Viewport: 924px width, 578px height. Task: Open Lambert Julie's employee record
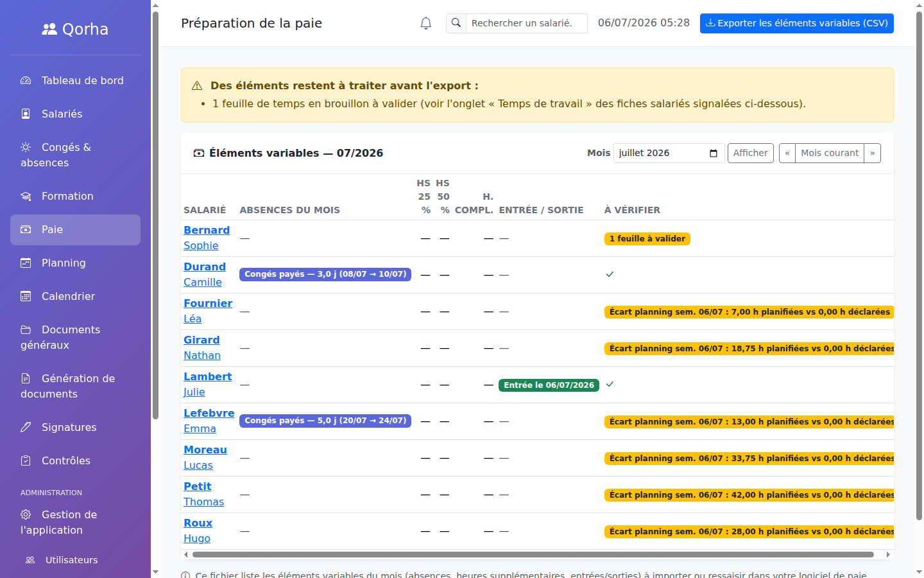tap(207, 384)
